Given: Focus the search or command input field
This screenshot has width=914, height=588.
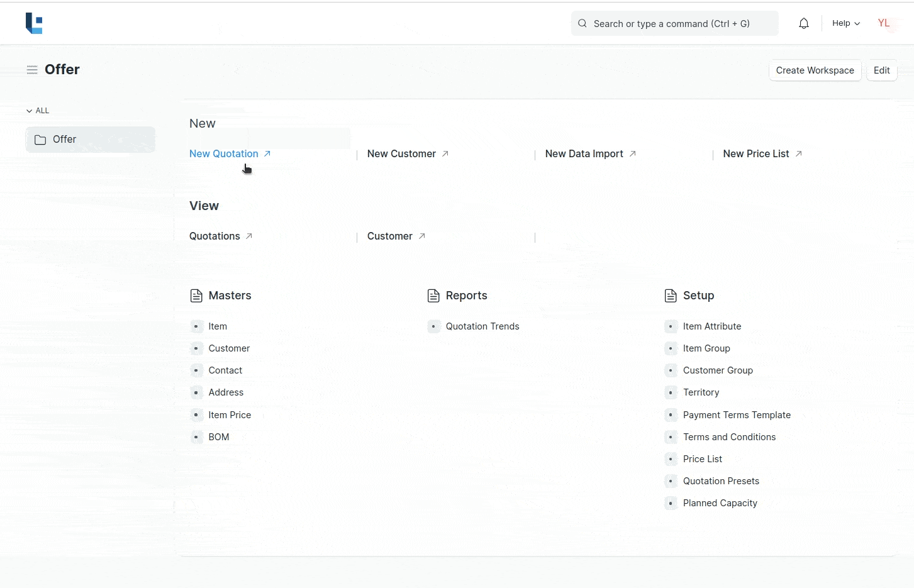Looking at the screenshot, I should click(675, 23).
